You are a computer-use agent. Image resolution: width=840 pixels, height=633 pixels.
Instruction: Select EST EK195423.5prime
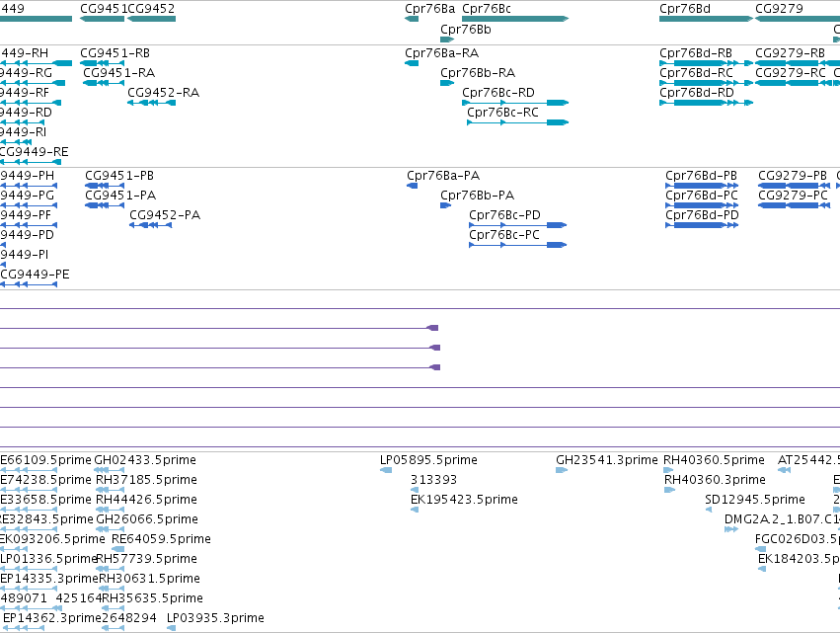tap(465, 500)
